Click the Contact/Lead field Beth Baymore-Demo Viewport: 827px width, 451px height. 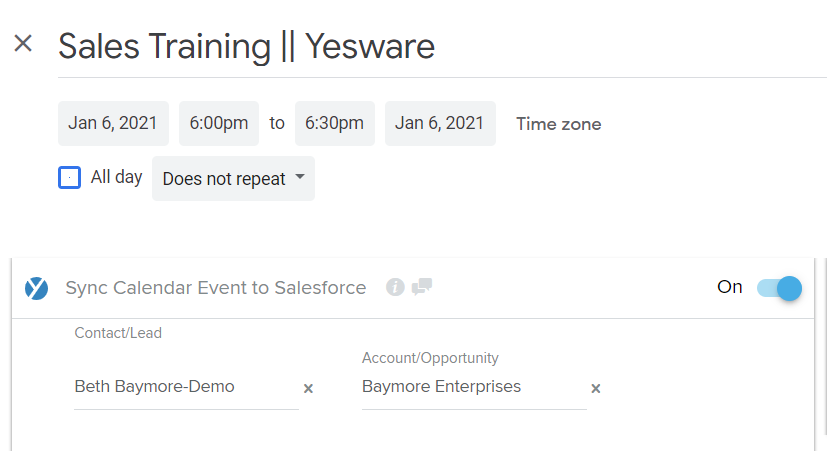point(186,387)
